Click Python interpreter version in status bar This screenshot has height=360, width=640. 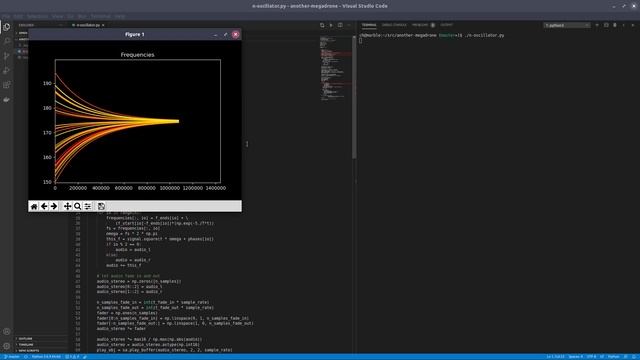[x=46, y=357]
